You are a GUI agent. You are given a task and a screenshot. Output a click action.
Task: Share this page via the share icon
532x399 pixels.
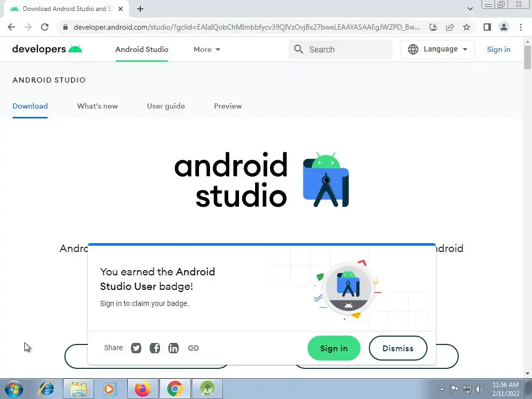[x=450, y=27]
